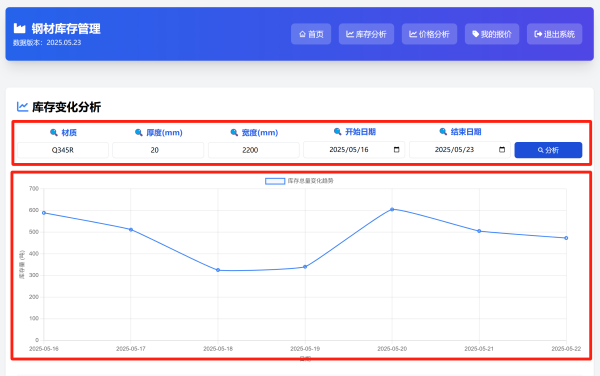The width and height of the screenshot is (600, 376).
Task: Open the calendar picker for 结束日期
Action: 502,150
